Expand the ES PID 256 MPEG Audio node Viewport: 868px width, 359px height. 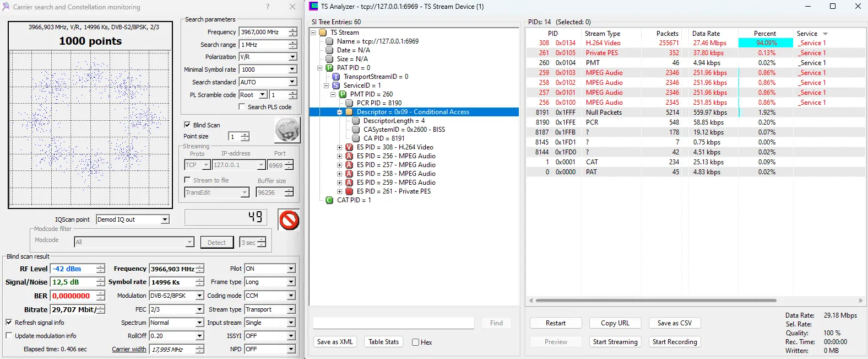339,156
